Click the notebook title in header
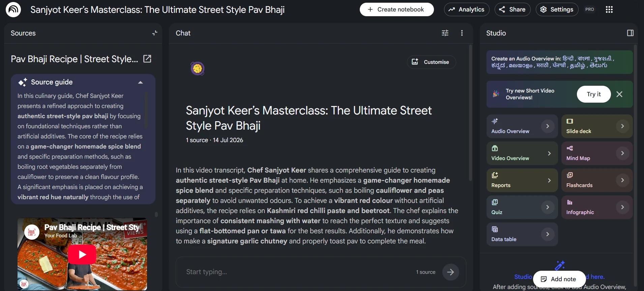Screen dimensions: 644x291 click(x=157, y=9)
